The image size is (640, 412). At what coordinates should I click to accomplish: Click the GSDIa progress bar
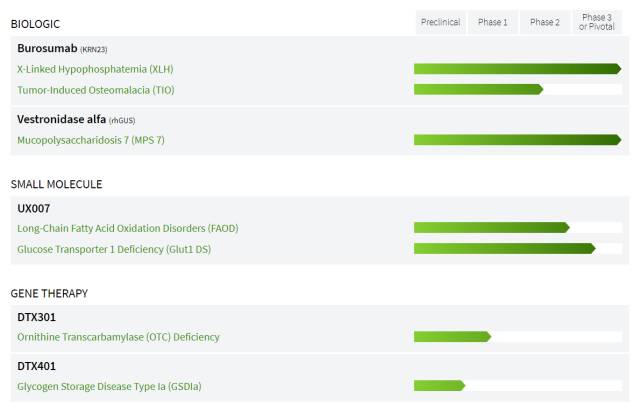pos(439,385)
